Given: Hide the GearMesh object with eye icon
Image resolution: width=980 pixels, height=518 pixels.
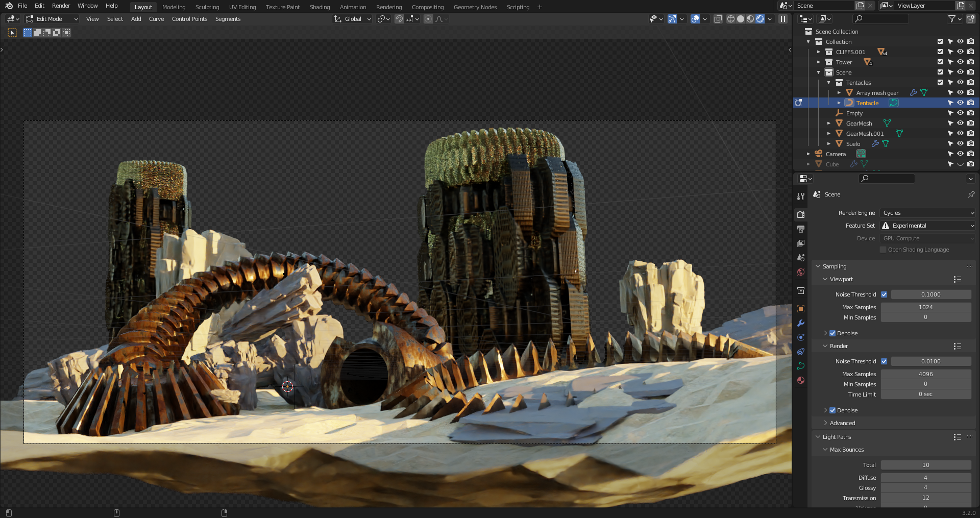Looking at the screenshot, I should [x=960, y=123].
